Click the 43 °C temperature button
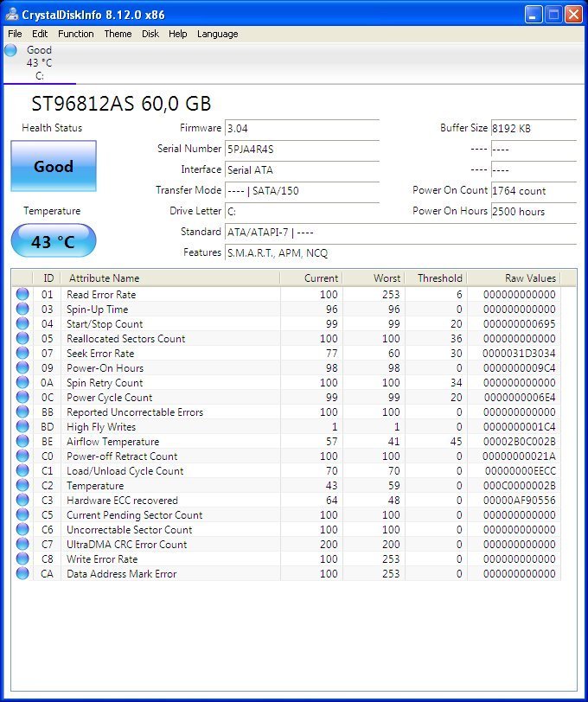588x702 pixels. coord(54,242)
